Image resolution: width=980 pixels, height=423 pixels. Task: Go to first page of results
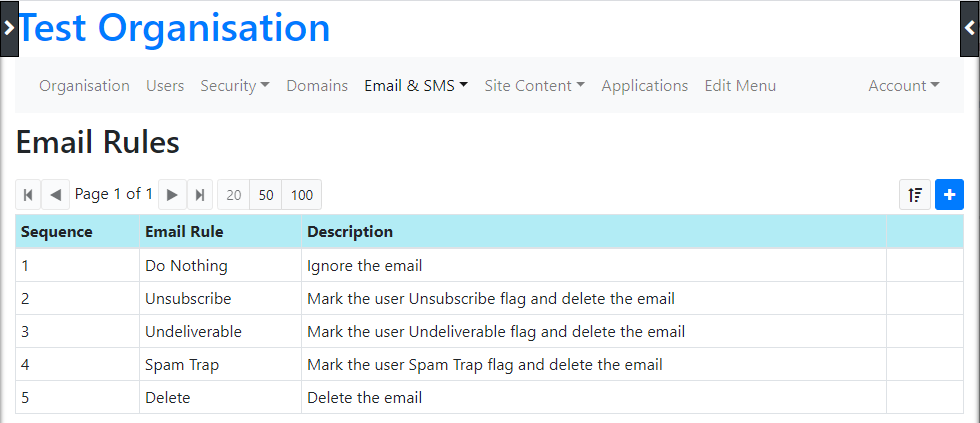tap(28, 195)
